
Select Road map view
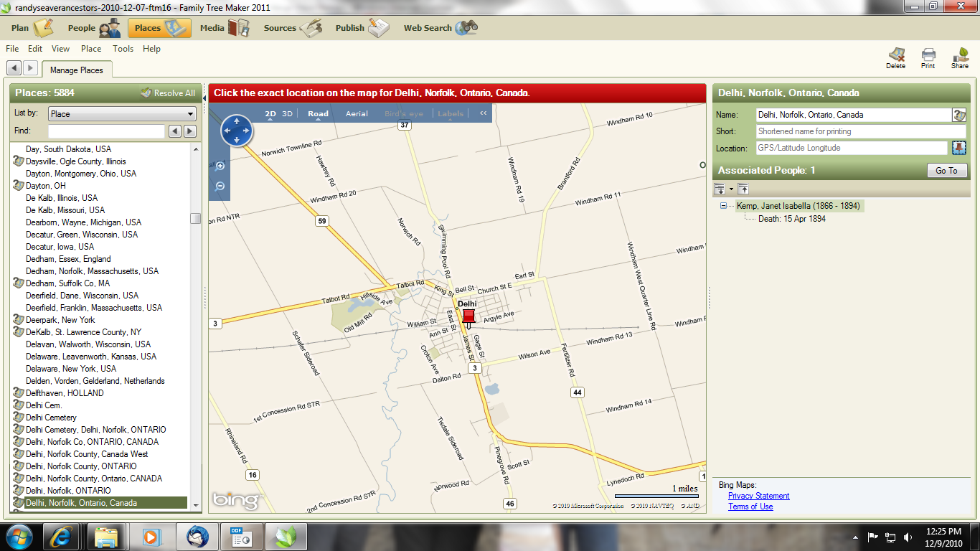point(318,113)
